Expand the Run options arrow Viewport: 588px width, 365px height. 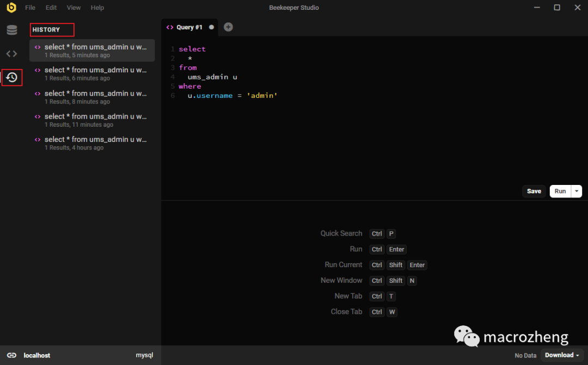coord(577,191)
